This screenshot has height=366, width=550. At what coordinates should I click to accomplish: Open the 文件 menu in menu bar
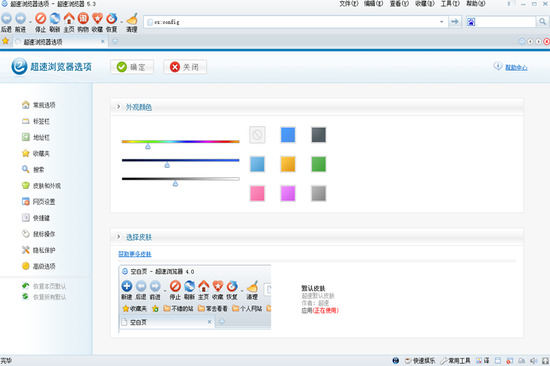pyautogui.click(x=349, y=4)
